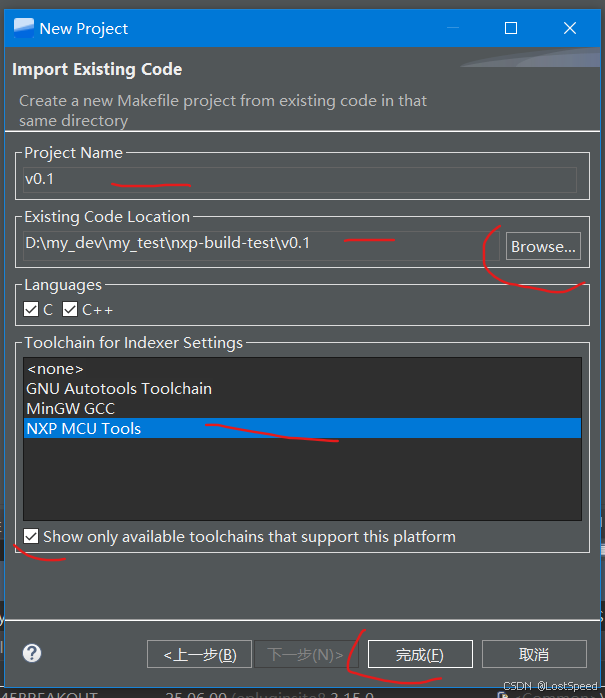This screenshot has width=605, height=698.
Task: Cancel the dialog with 取消 button
Action: pyautogui.click(x=534, y=654)
